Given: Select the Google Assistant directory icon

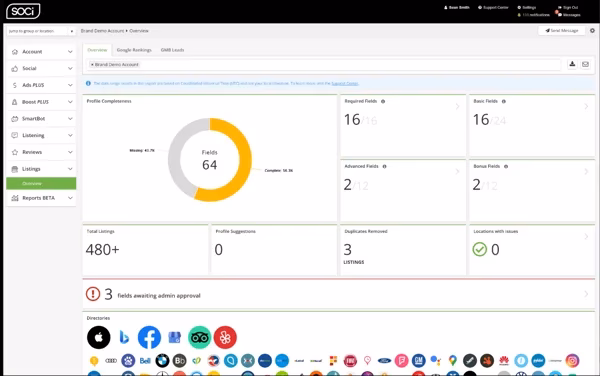Looking at the screenshot, I should pyautogui.click(x=435, y=360).
